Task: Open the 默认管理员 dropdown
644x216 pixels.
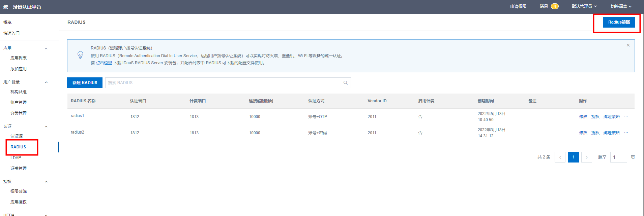Action: pyautogui.click(x=584, y=6)
